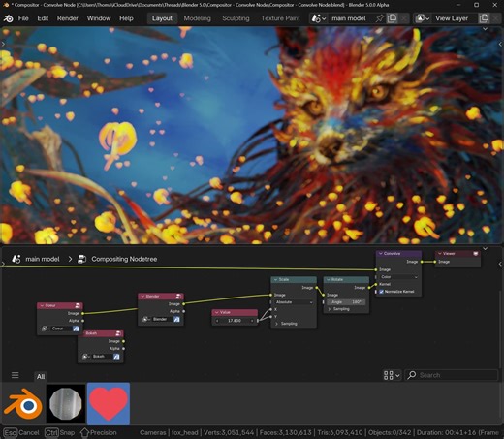504x439 pixels.
Task: Click the blue asset icon in the Coeur node
Action: (76, 329)
